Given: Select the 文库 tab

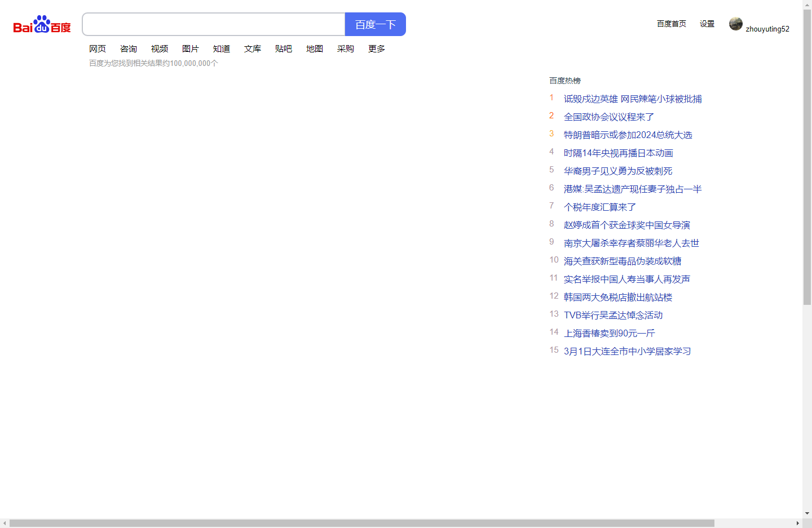Looking at the screenshot, I should pyautogui.click(x=253, y=48).
